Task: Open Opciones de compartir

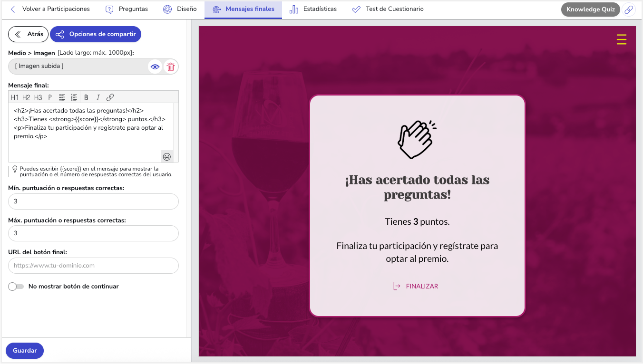Action: click(x=96, y=34)
